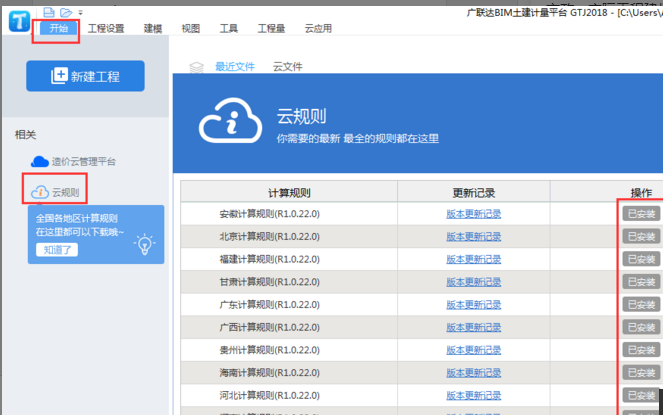The height and width of the screenshot is (415, 663).
Task: Click 已安装 button for 海南计算规则
Action: coord(641,373)
